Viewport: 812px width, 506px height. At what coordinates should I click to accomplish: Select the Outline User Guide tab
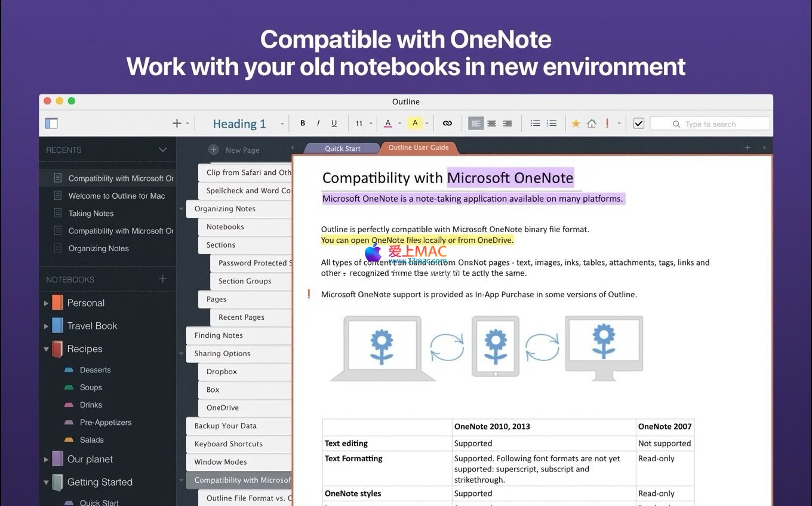tap(418, 147)
